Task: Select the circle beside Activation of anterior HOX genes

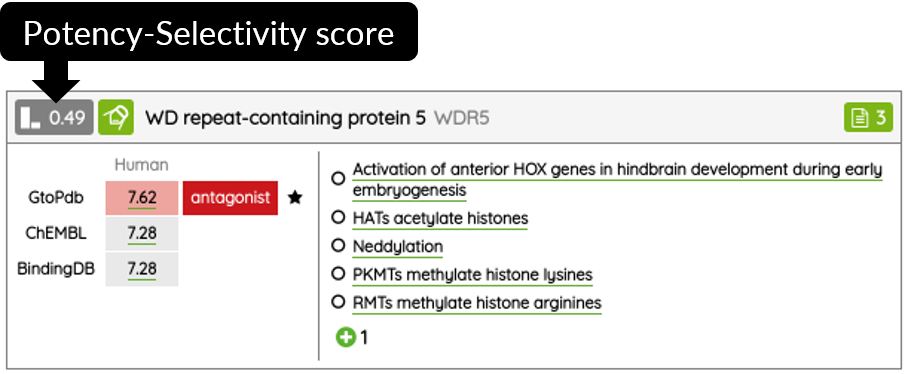Action: tap(338, 179)
